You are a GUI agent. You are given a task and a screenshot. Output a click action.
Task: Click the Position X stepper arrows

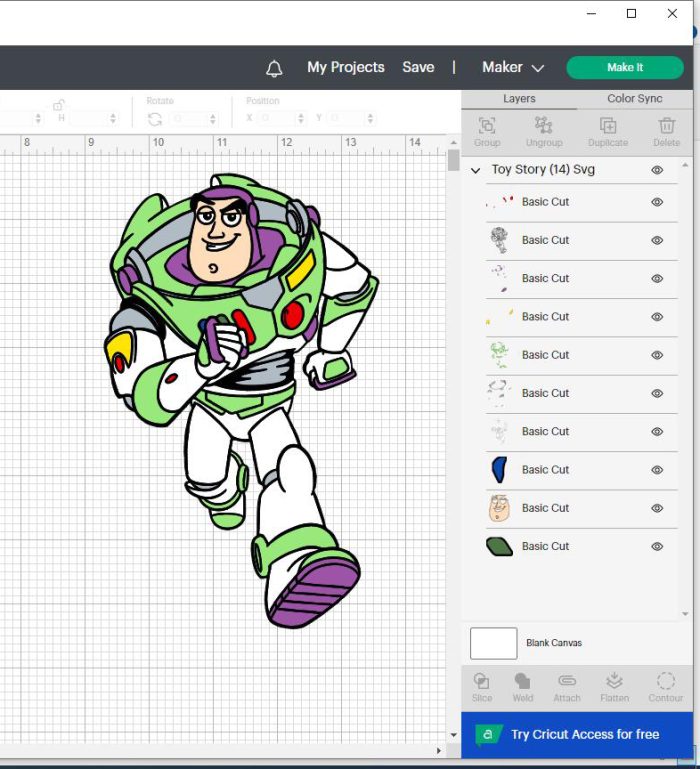click(x=301, y=119)
